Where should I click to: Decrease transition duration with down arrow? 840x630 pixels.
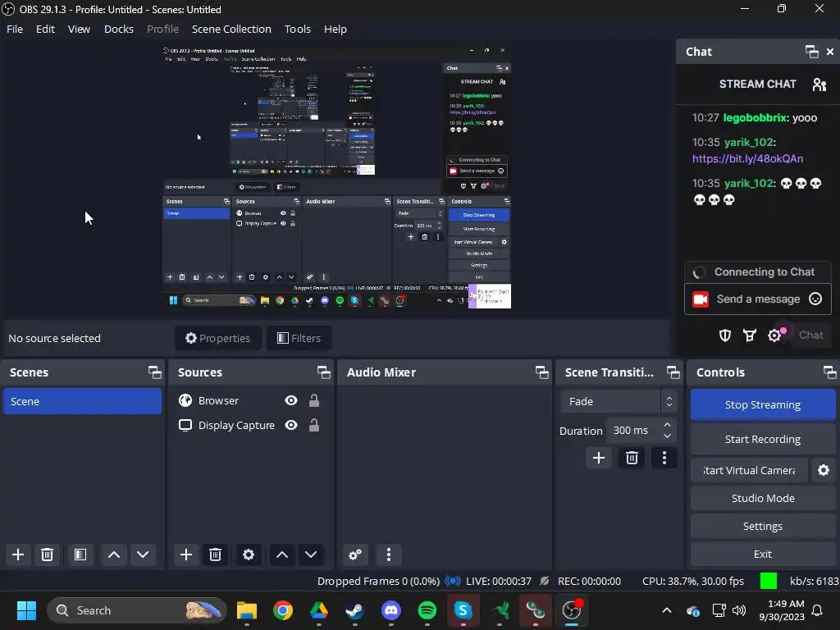tap(667, 436)
